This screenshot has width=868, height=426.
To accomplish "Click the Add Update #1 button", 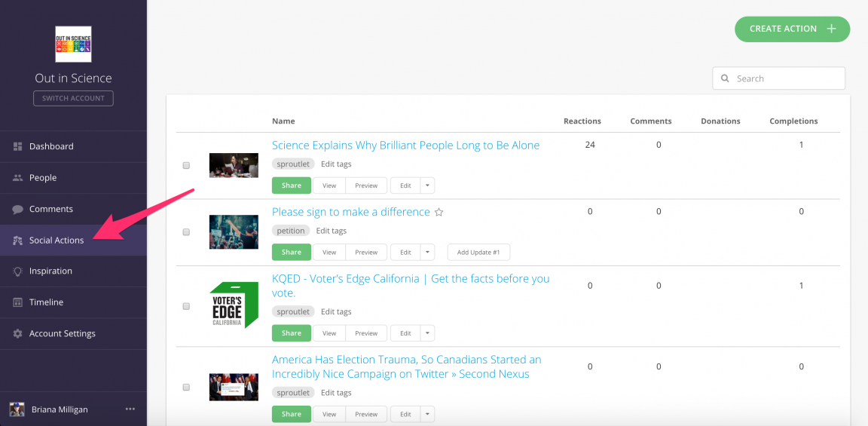I will click(478, 253).
